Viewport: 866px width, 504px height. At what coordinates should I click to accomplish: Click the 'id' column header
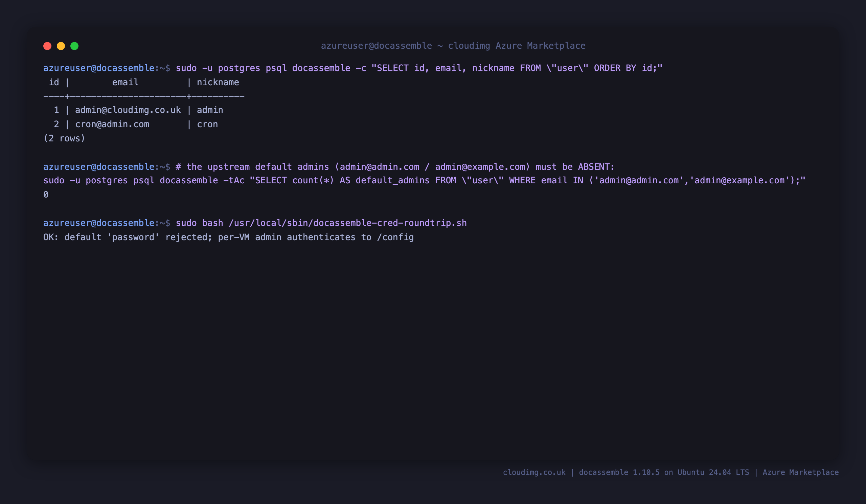pyautogui.click(x=54, y=83)
